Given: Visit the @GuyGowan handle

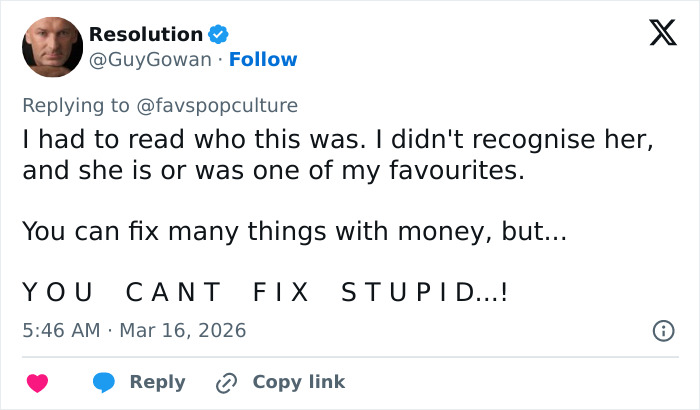Looking at the screenshot, I should tap(151, 60).
